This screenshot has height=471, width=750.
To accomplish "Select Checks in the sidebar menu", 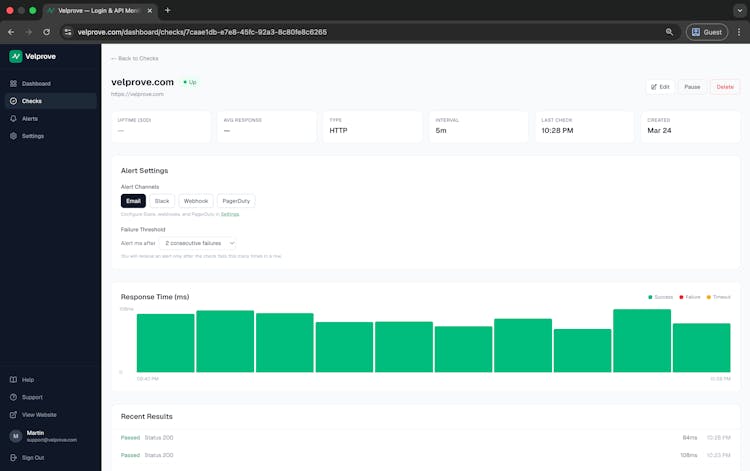I will [x=31, y=101].
